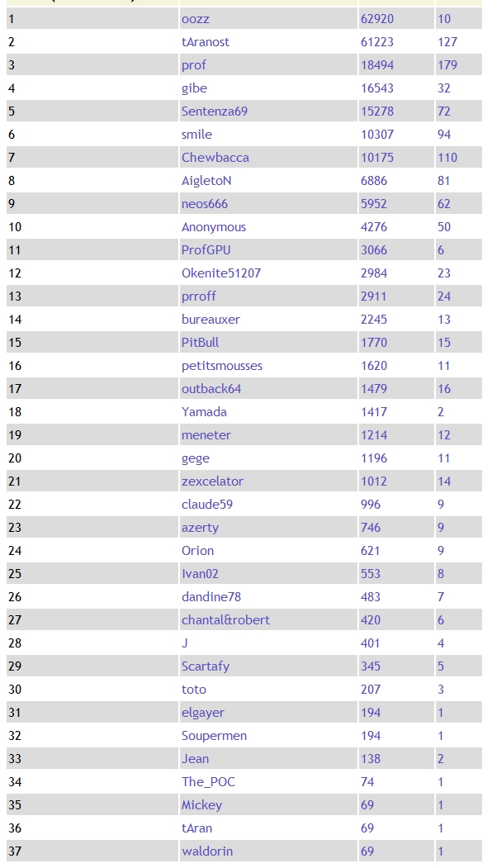Open the zexcelator link
The width and height of the screenshot is (492, 868).
point(212,481)
